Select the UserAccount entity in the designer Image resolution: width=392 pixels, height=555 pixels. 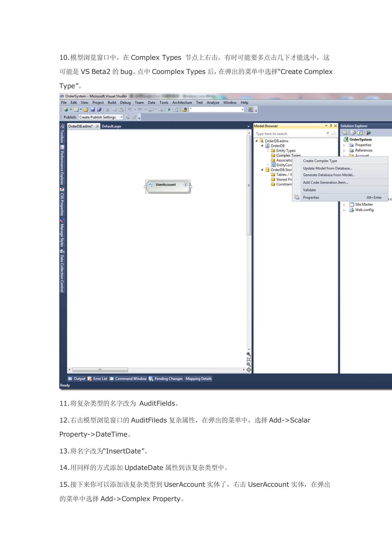point(168,187)
